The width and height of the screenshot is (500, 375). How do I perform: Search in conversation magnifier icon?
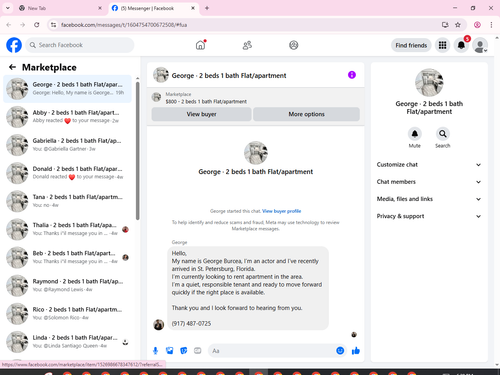pyautogui.click(x=443, y=134)
